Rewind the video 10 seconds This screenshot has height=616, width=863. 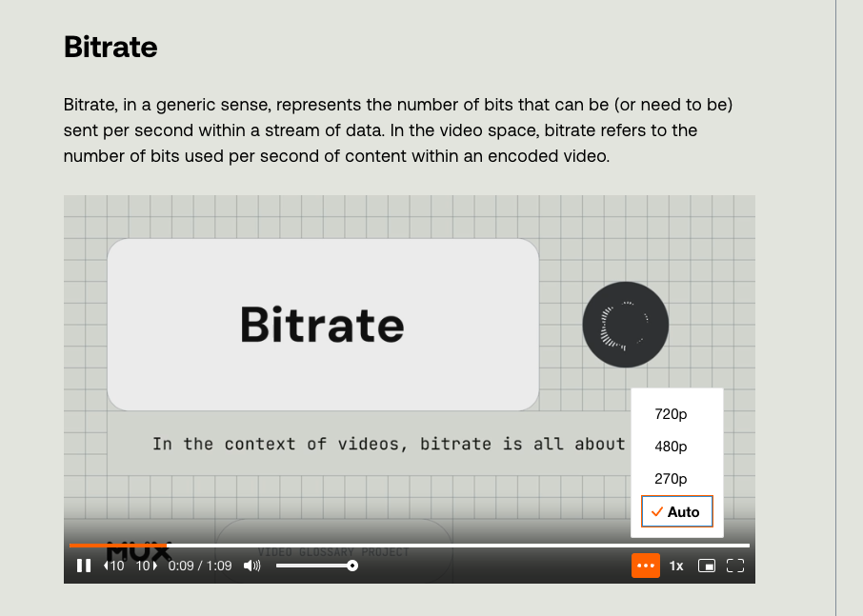click(x=114, y=566)
